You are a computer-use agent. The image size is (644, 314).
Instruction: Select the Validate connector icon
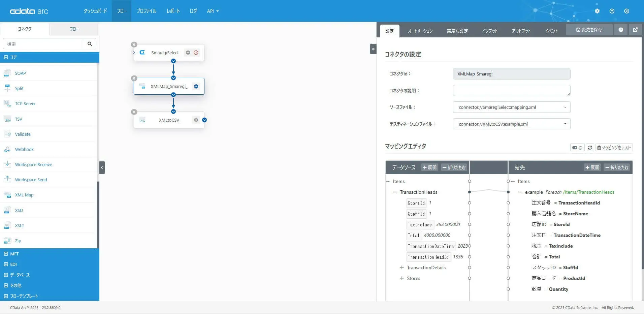pos(7,134)
